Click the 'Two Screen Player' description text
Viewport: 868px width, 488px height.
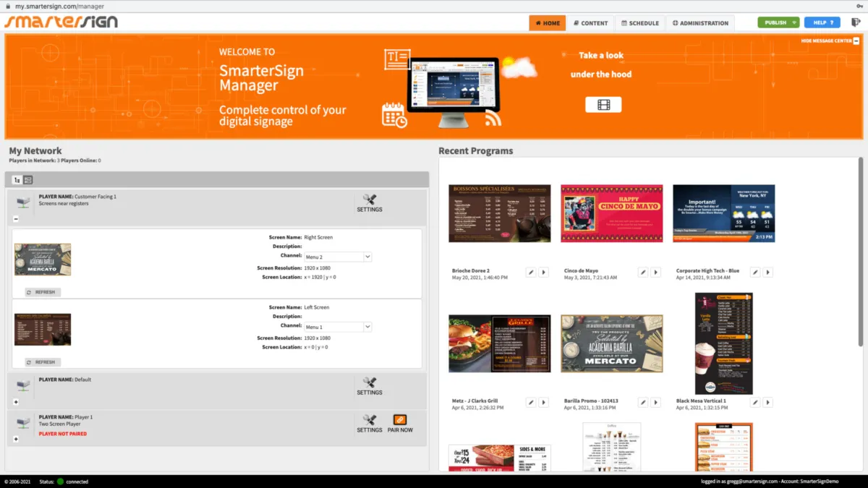pos(59,424)
